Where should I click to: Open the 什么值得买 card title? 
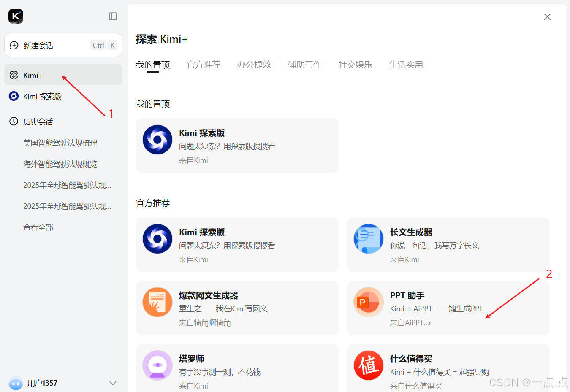pyautogui.click(x=411, y=359)
